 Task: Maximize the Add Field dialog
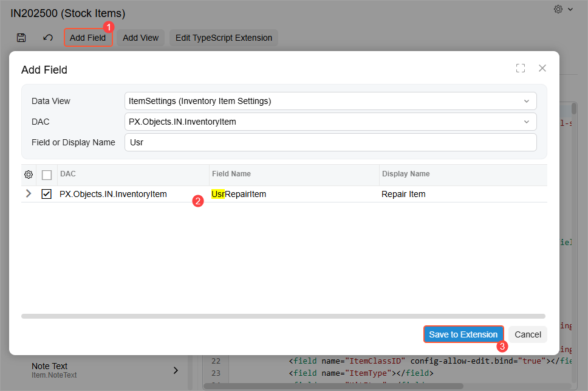tap(521, 68)
